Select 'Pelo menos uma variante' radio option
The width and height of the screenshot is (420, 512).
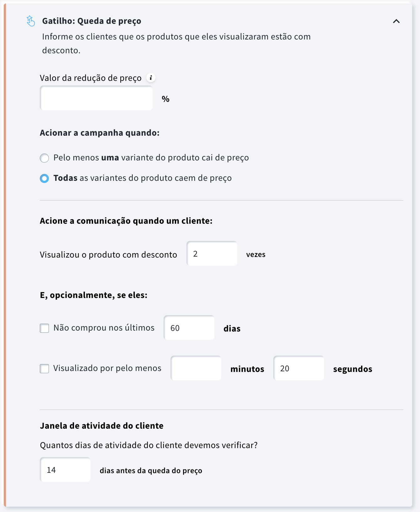pyautogui.click(x=45, y=158)
